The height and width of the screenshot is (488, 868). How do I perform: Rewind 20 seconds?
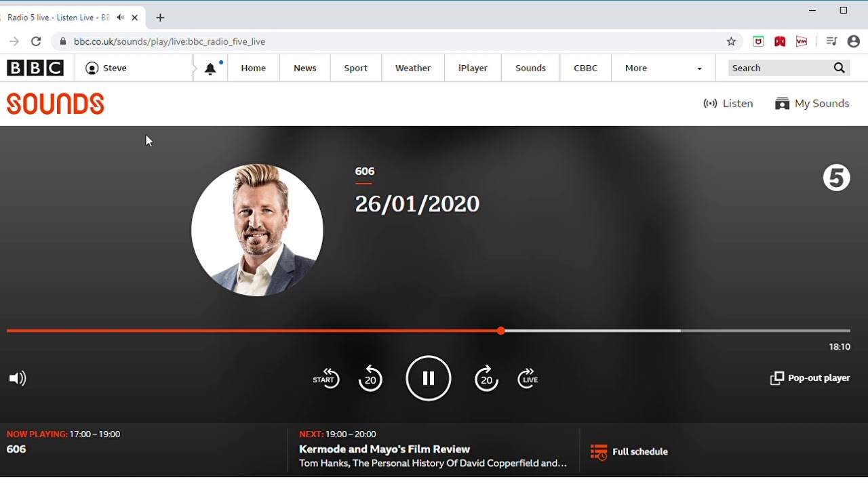click(x=370, y=378)
